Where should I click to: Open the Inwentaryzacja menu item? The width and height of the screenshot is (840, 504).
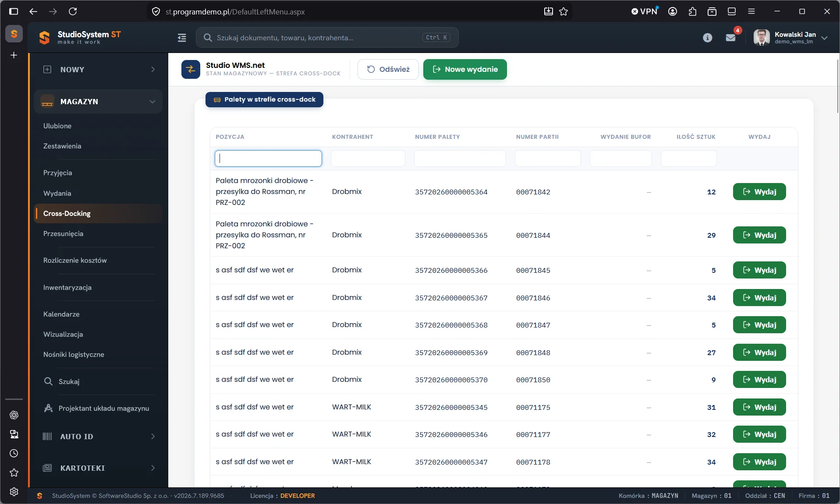pyautogui.click(x=67, y=288)
